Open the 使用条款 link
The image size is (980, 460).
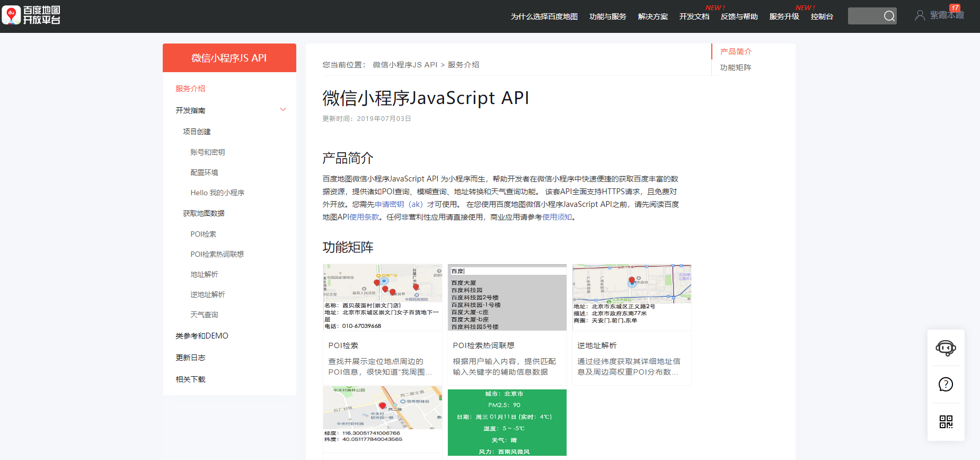(x=364, y=217)
